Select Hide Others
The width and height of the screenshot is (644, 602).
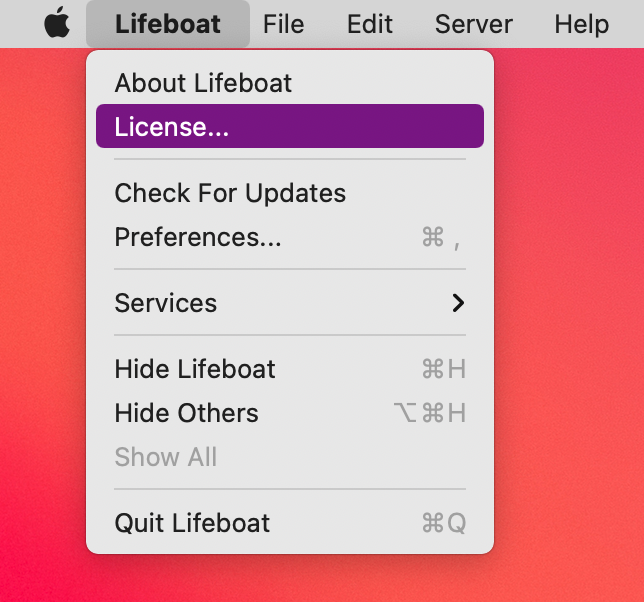(186, 413)
